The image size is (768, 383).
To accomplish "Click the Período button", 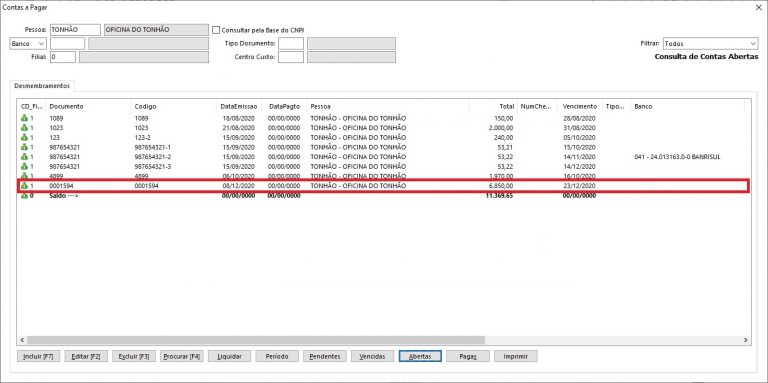I will click(x=277, y=356).
